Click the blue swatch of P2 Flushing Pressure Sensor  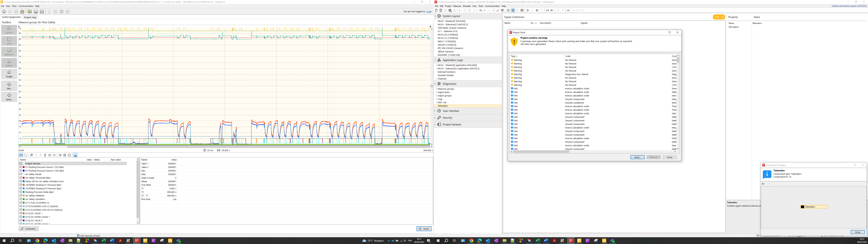pos(24,170)
